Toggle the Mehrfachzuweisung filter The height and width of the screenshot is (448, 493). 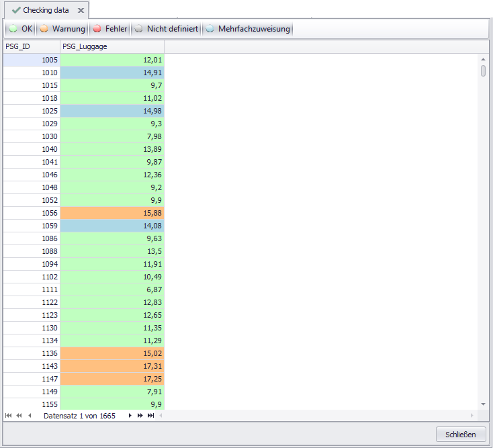[x=248, y=29]
